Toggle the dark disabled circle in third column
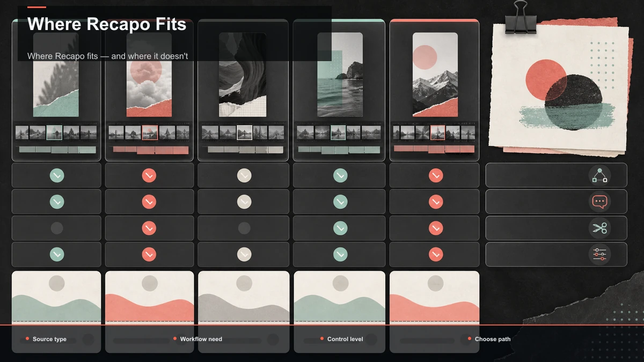 pos(244,228)
